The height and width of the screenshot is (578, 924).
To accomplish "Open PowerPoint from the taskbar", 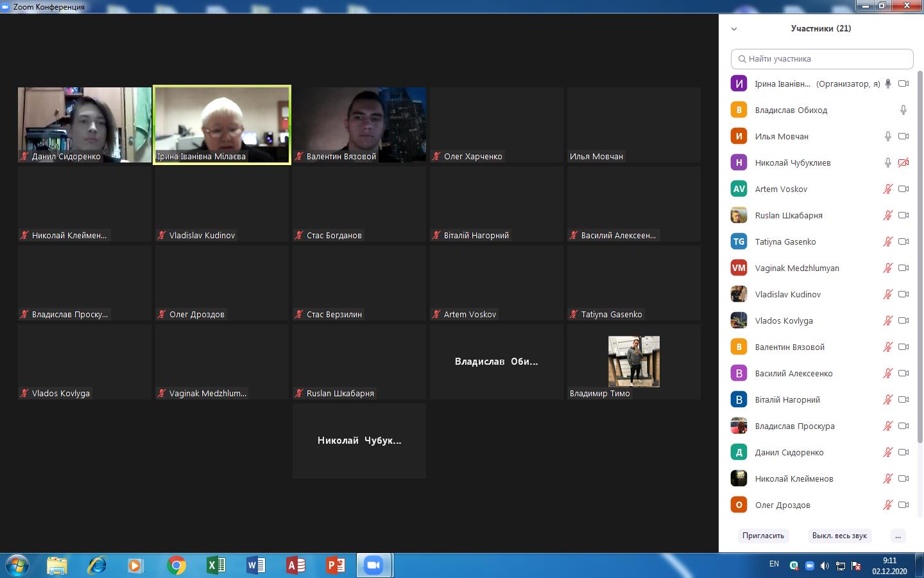I will coord(335,565).
